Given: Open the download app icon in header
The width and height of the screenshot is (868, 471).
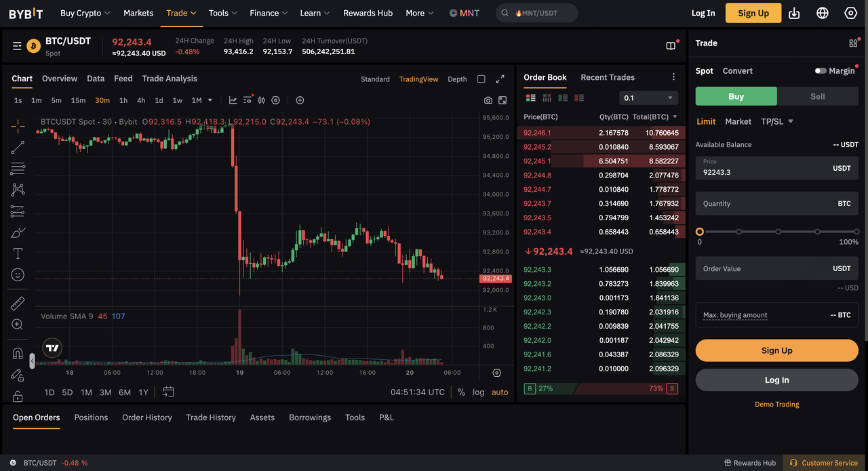Looking at the screenshot, I should pyautogui.click(x=795, y=13).
